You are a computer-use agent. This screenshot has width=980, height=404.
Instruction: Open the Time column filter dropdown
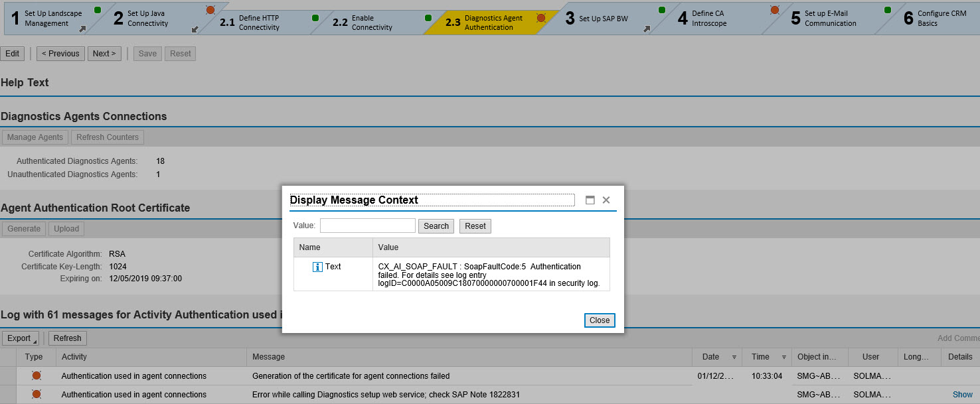(x=784, y=357)
